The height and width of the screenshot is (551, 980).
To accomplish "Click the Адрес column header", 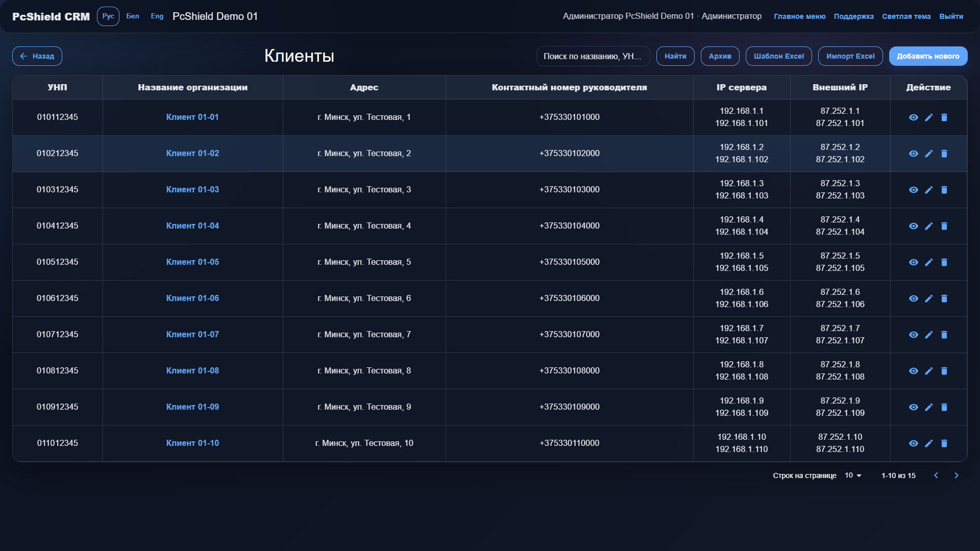I will point(364,87).
